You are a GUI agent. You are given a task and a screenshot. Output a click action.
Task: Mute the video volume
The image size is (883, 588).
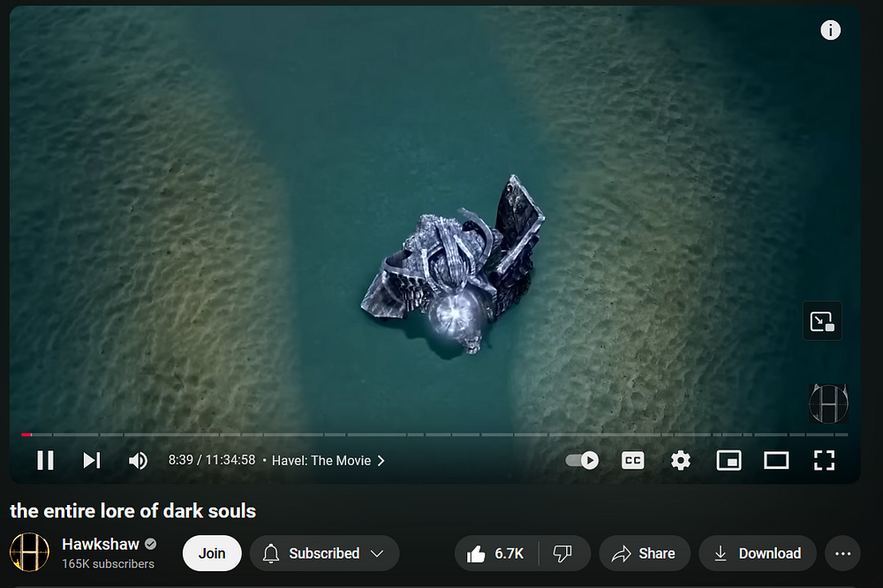(x=138, y=460)
